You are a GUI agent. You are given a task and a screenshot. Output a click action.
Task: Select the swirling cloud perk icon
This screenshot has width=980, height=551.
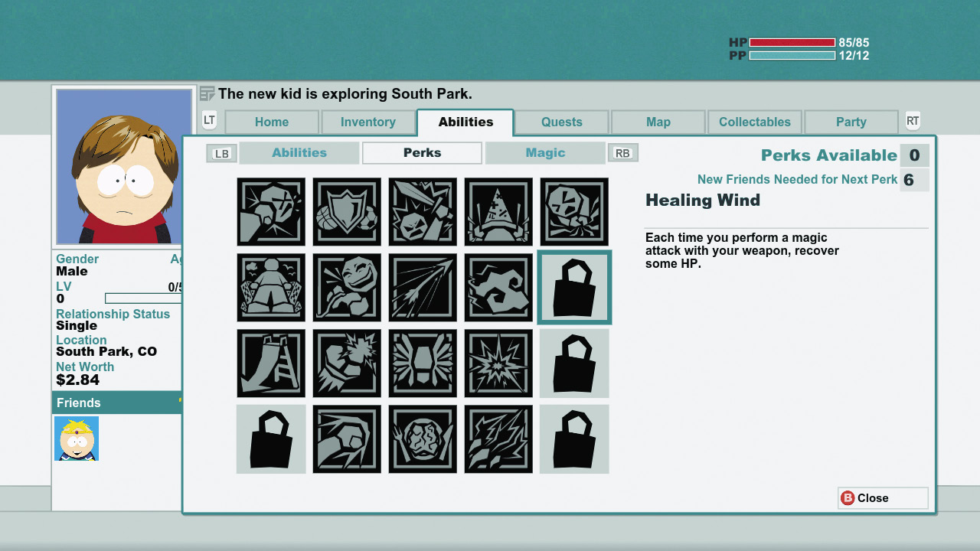pos(498,288)
